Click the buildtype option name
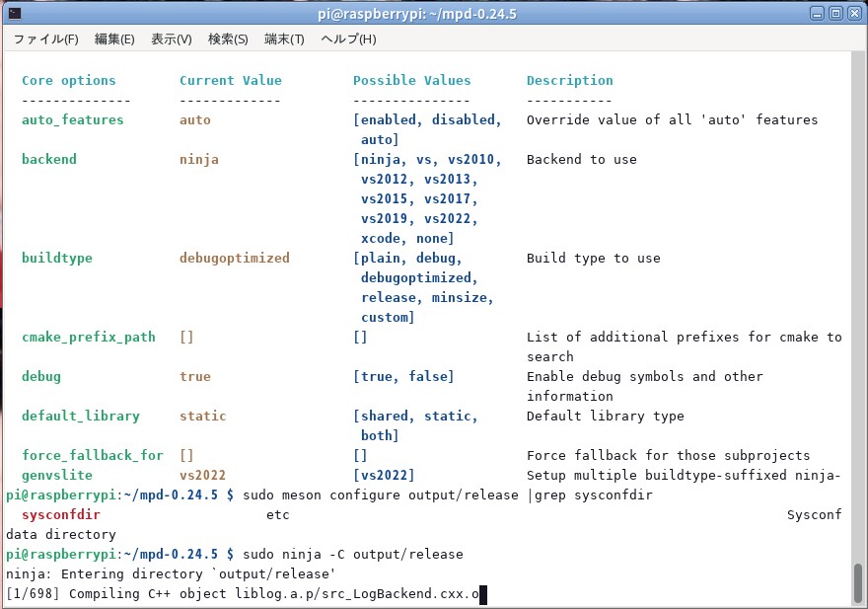868x609 pixels. click(57, 259)
